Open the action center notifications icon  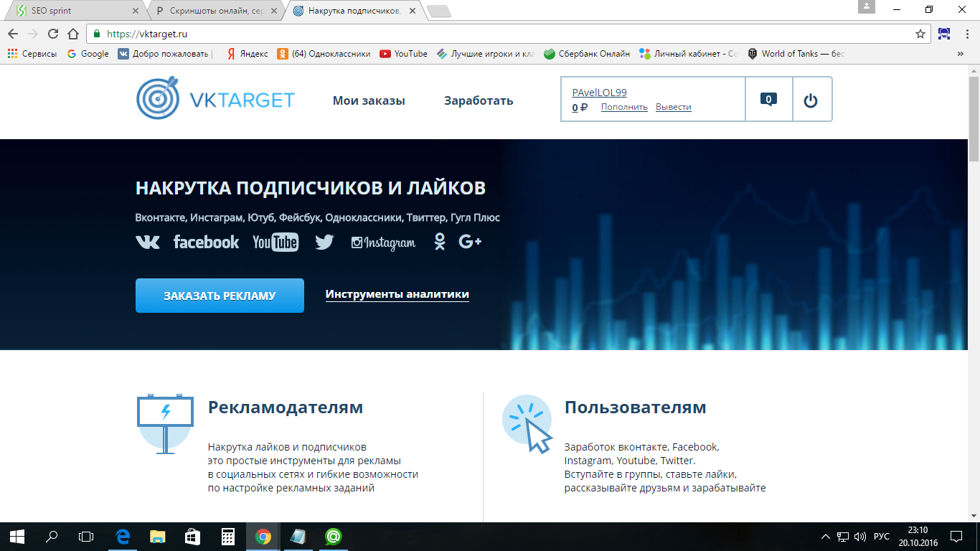pos(956,537)
